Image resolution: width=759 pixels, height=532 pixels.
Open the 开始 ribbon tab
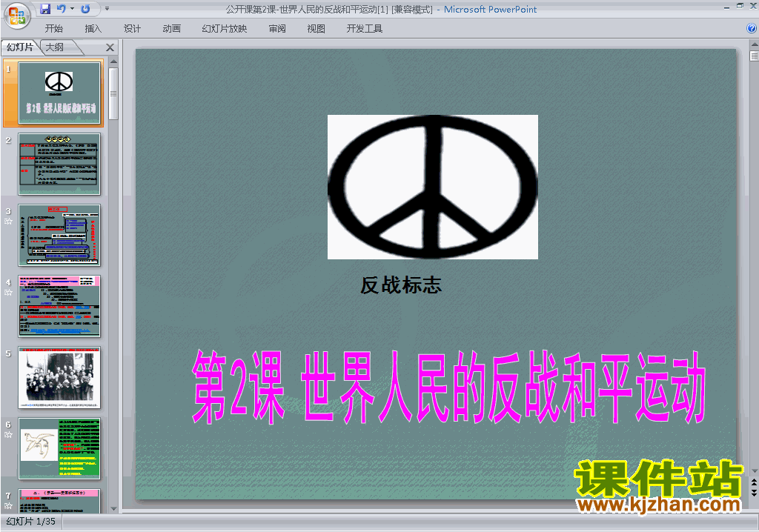(x=53, y=29)
